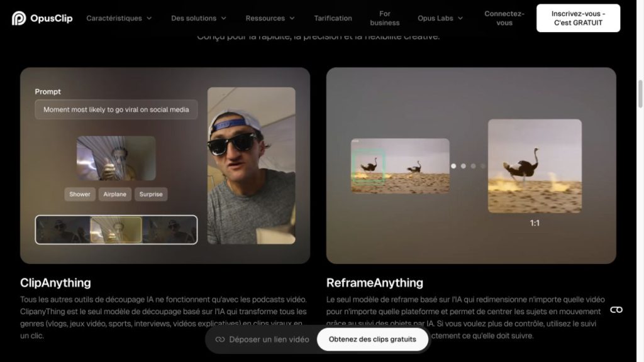
Task: Click the Déposer un lien vidéo field
Action: [262, 339]
